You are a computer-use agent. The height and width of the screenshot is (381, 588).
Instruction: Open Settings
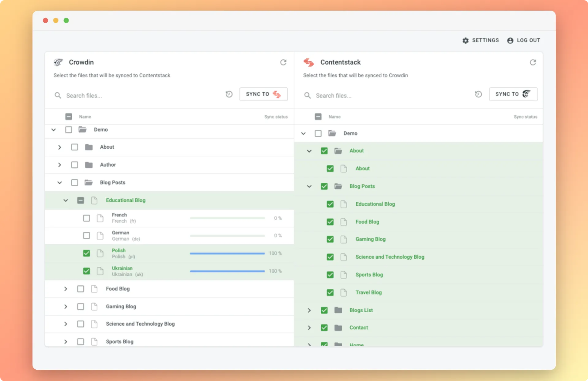(481, 40)
